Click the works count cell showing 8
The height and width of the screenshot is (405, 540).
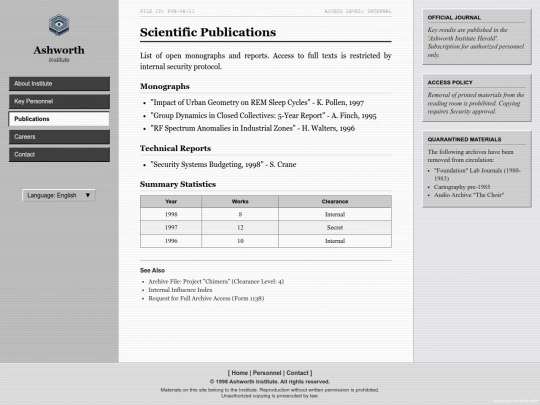[x=240, y=214]
